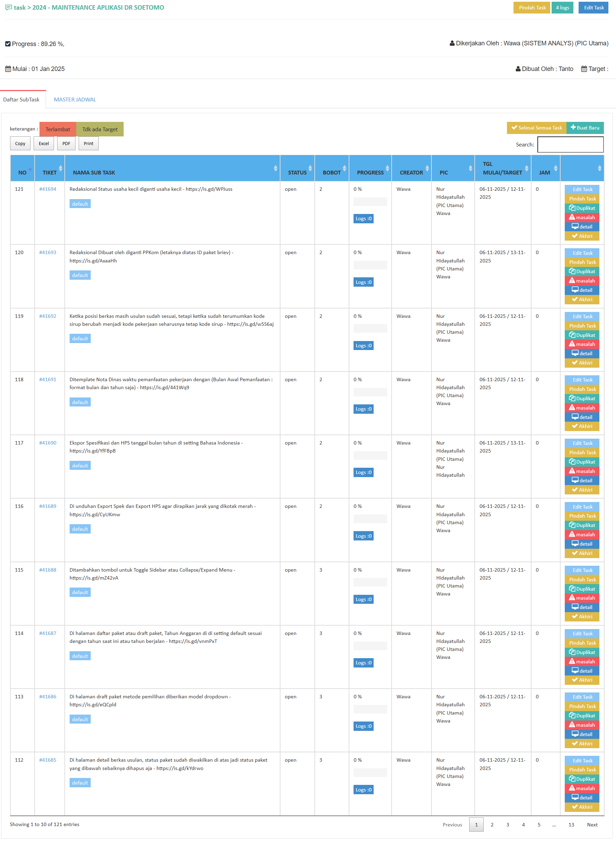The height and width of the screenshot is (842, 616).
Task: Go to pagination page 3
Action: tap(508, 824)
